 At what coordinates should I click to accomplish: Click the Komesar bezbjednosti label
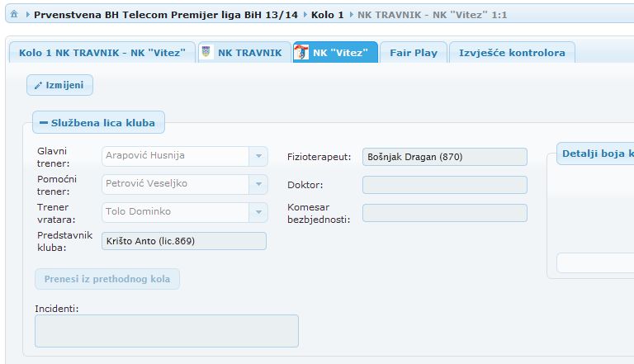319,213
